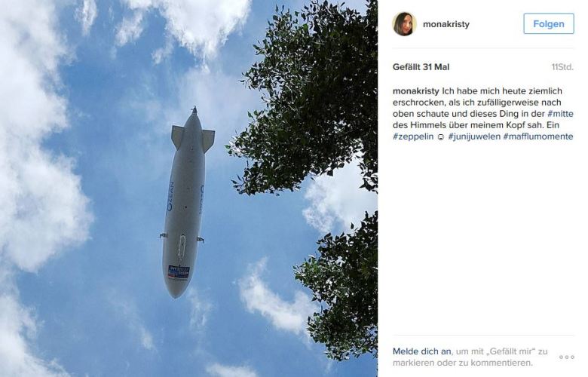This screenshot has height=377, width=588.
Task: Click the tail fins of the zeppelin
Action: pos(193,139)
